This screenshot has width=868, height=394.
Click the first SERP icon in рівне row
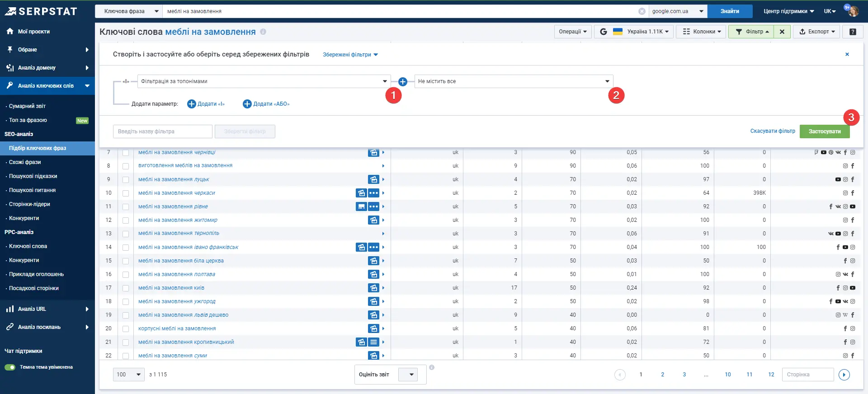(x=361, y=206)
